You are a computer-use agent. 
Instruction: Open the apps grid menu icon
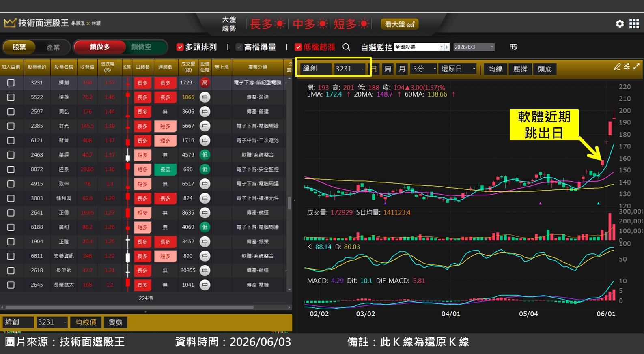634,24
